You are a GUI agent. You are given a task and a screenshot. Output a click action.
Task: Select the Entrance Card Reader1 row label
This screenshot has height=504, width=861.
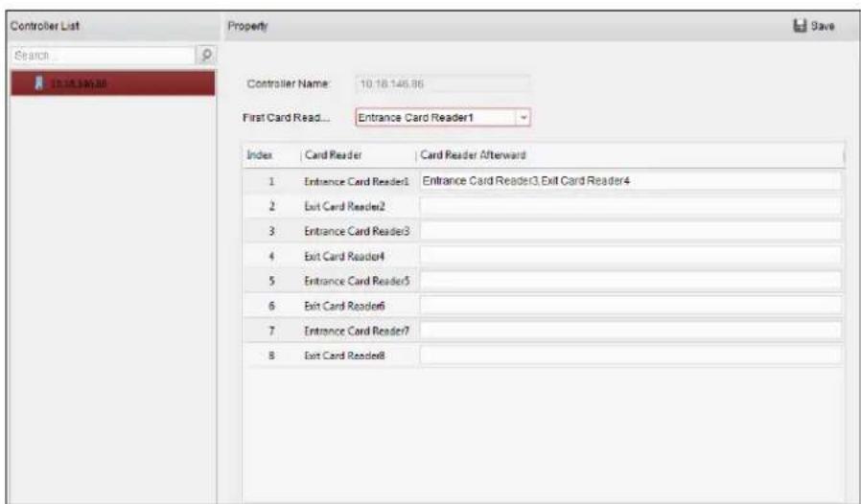(357, 182)
